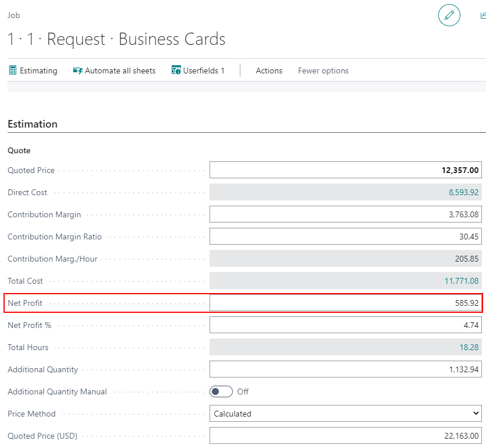Click the Contribution Marg./Hour value 205.85
This screenshot has width=486, height=448.
pos(467,259)
